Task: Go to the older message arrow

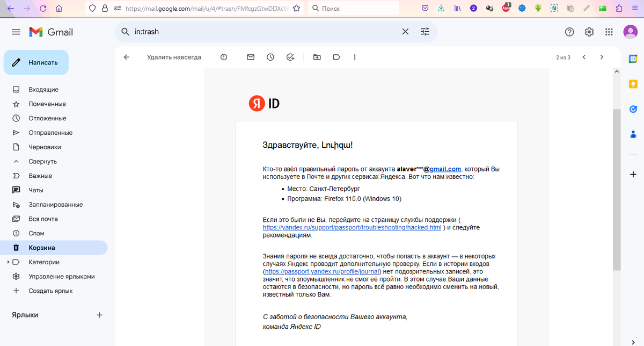Action: coord(602,57)
